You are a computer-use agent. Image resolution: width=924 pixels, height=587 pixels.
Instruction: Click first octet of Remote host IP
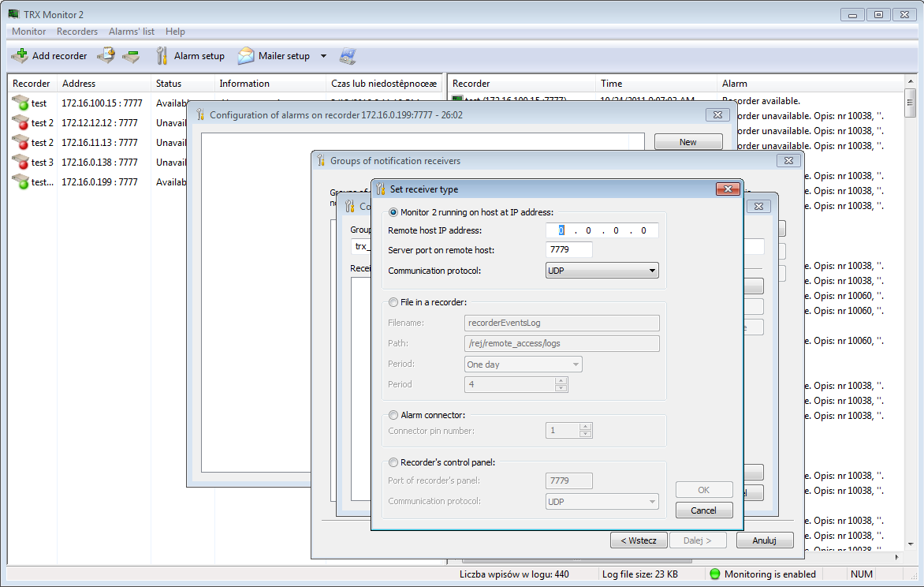[561, 230]
